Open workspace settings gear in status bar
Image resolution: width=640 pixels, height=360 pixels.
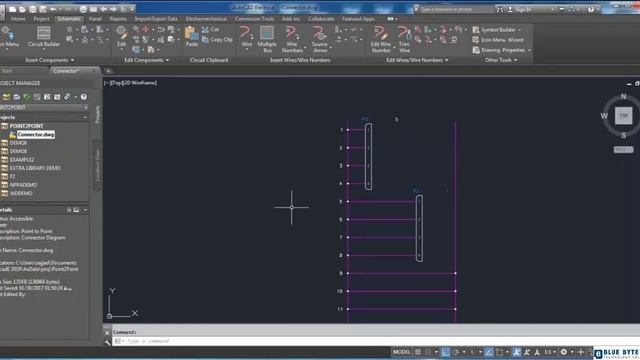pyautogui.click(x=564, y=352)
